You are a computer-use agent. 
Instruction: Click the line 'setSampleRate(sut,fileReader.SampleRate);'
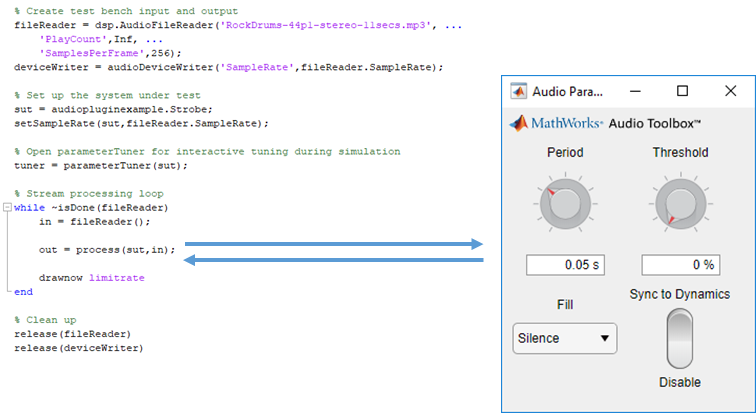[x=141, y=123]
